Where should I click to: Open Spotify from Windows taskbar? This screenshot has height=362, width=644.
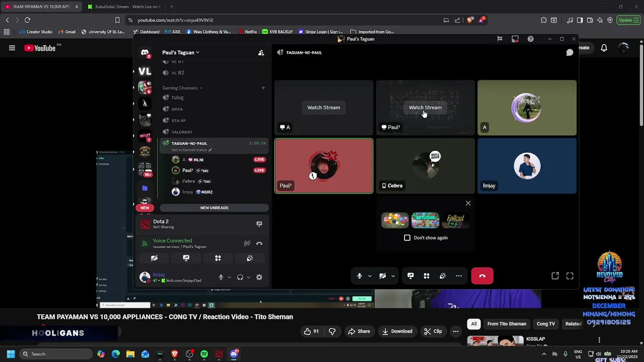click(x=204, y=354)
